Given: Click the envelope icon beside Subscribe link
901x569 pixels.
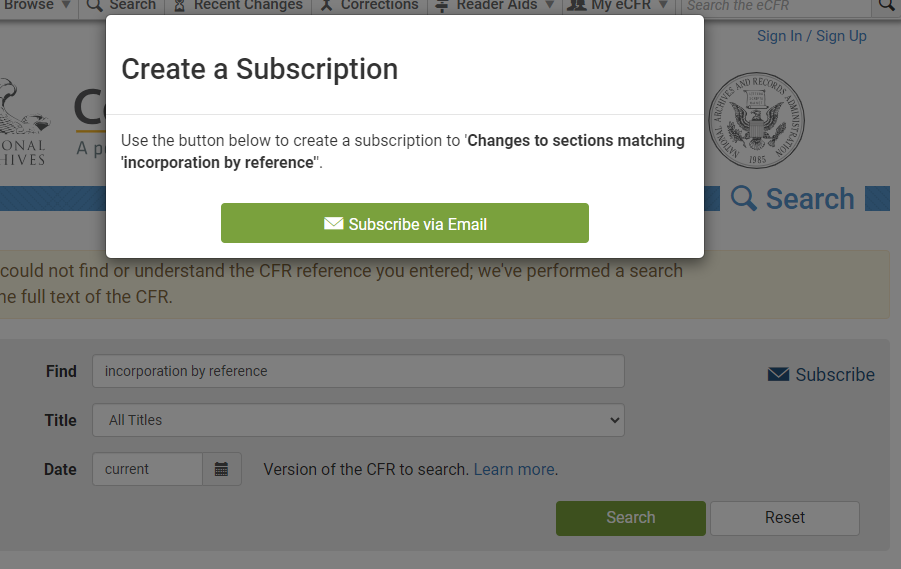Looking at the screenshot, I should point(778,375).
